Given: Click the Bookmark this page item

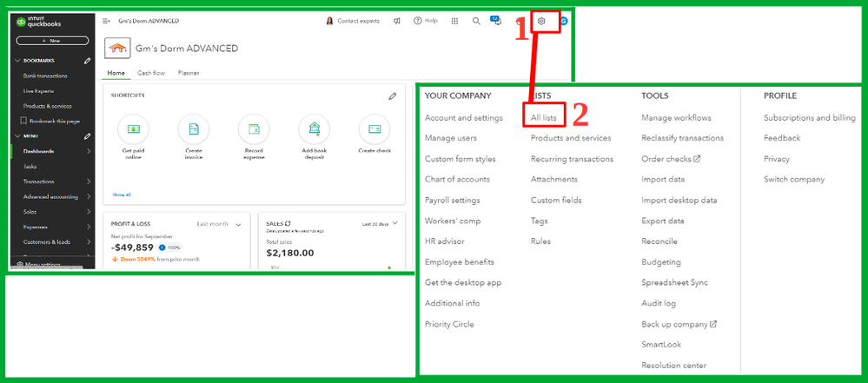Looking at the screenshot, I should tap(50, 121).
